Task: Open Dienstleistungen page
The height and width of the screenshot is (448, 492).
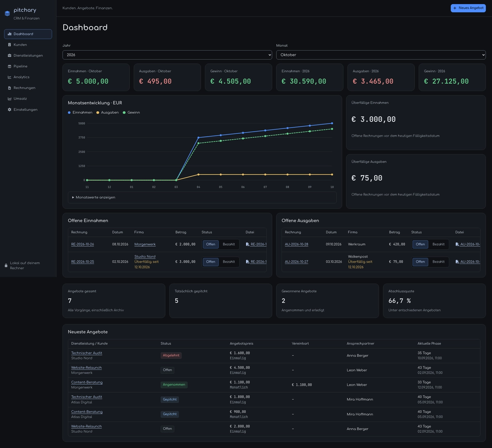Action: (28, 55)
